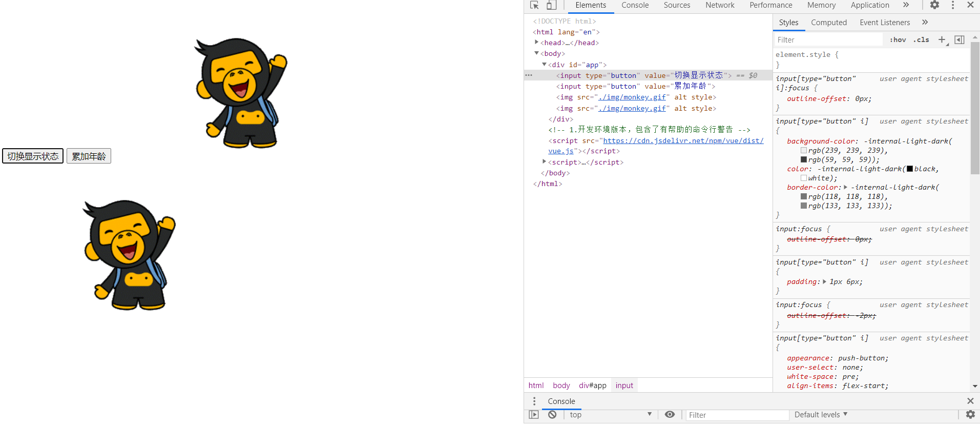Collapse the div id app node
Viewport: 980px width, 426px height.
pos(544,65)
